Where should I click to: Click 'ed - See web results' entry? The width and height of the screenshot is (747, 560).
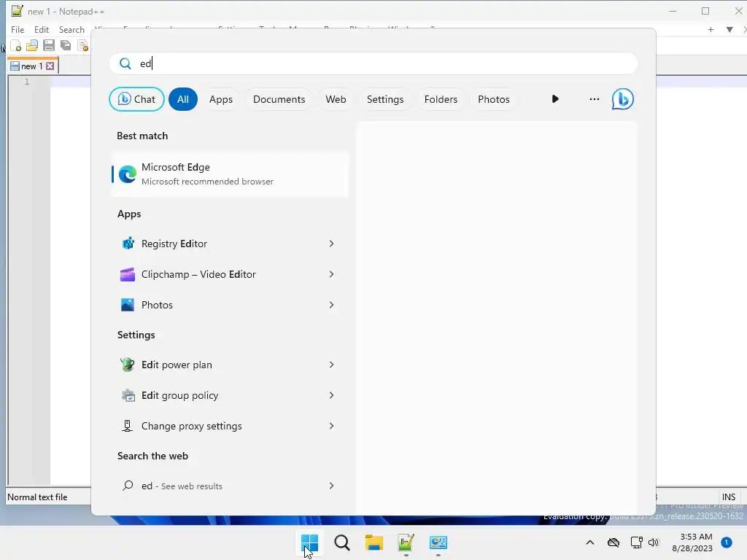(182, 486)
